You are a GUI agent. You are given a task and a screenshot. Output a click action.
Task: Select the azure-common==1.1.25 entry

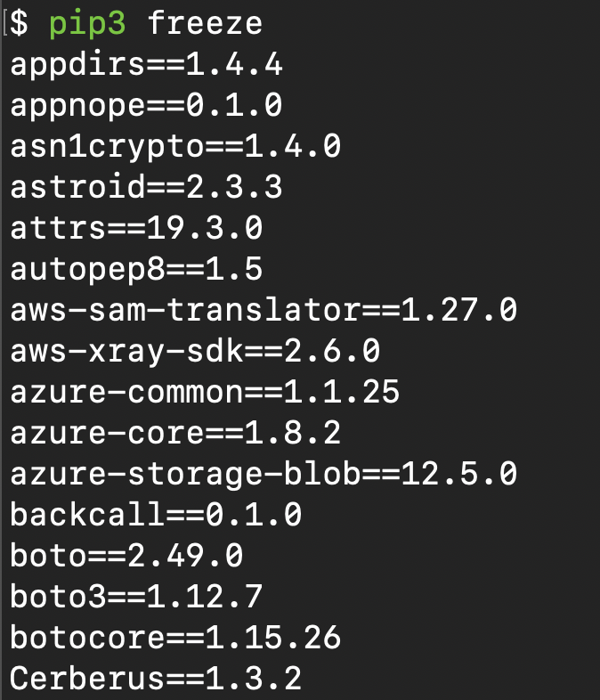click(x=205, y=393)
